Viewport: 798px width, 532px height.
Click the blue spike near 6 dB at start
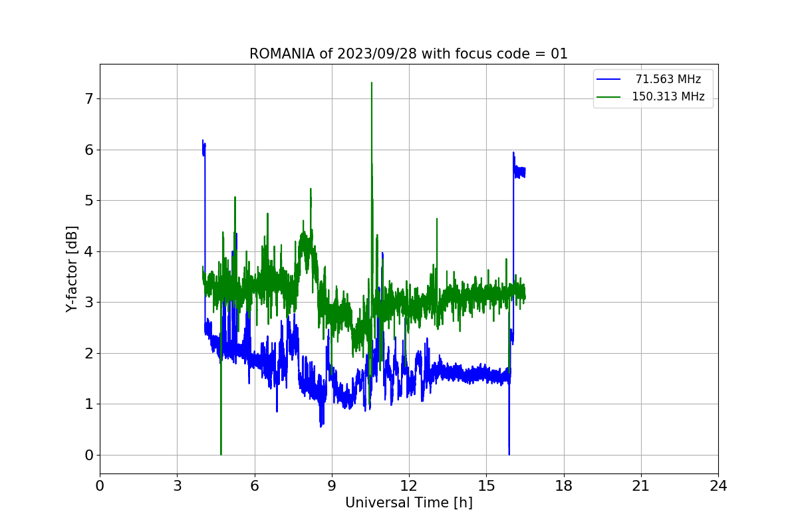pyautogui.click(x=203, y=148)
